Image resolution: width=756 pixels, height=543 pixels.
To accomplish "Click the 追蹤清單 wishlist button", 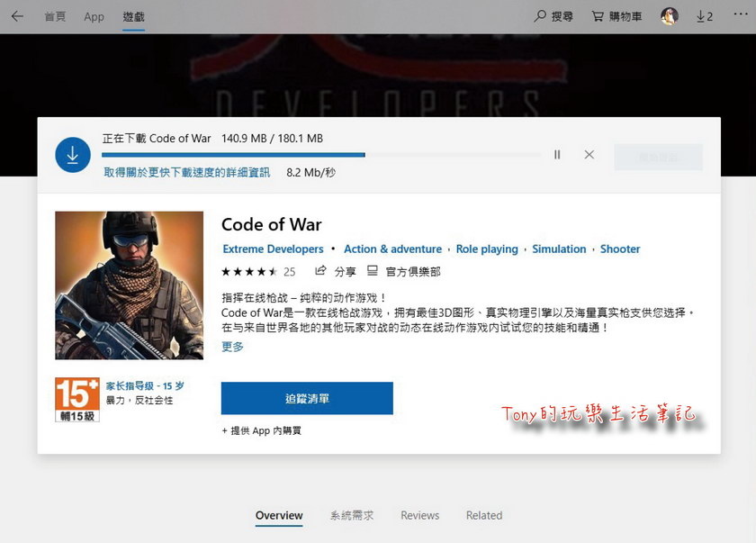I will [307, 398].
